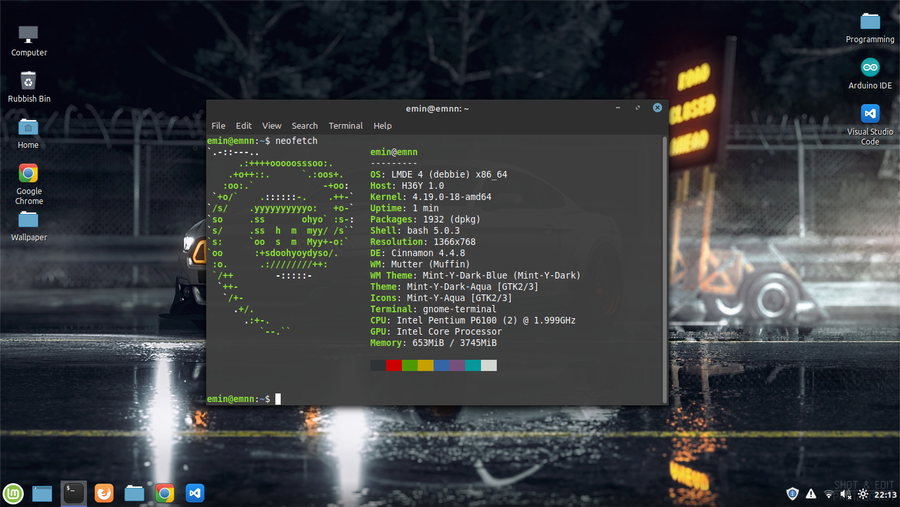The image size is (900, 507).
Task: Open the terminal's Help menu
Action: click(x=382, y=126)
